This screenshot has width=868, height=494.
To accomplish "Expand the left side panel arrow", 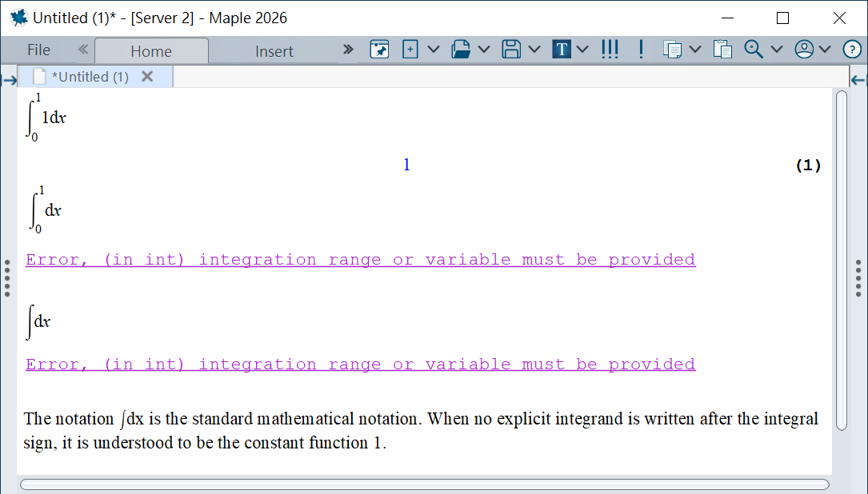I will coord(10,80).
